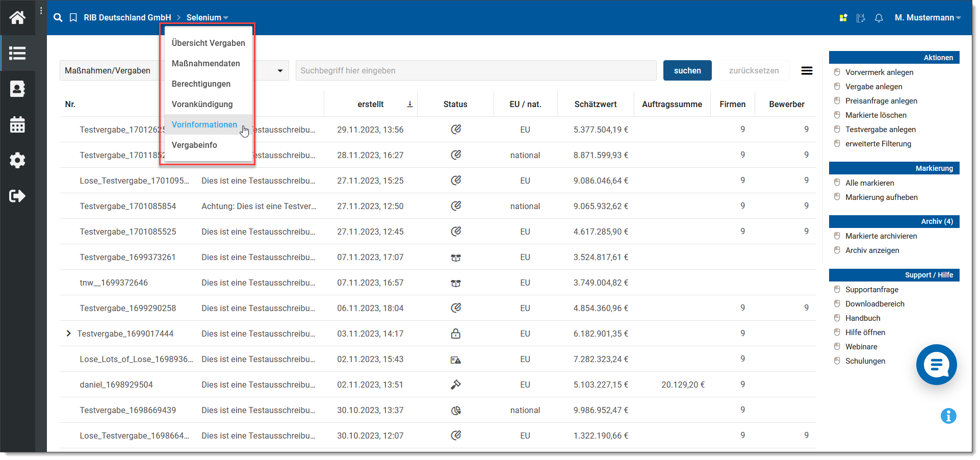Click Markierung aufheben link
Viewport: 980px width, 460px height.
pos(881,197)
